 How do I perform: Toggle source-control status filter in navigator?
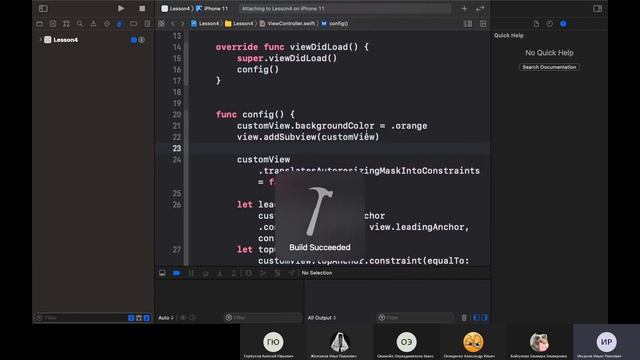pyautogui.click(x=139, y=318)
